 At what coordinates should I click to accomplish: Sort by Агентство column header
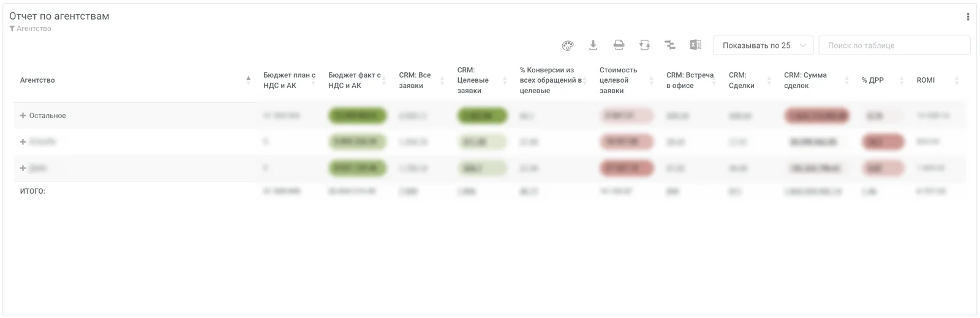pyautogui.click(x=37, y=80)
